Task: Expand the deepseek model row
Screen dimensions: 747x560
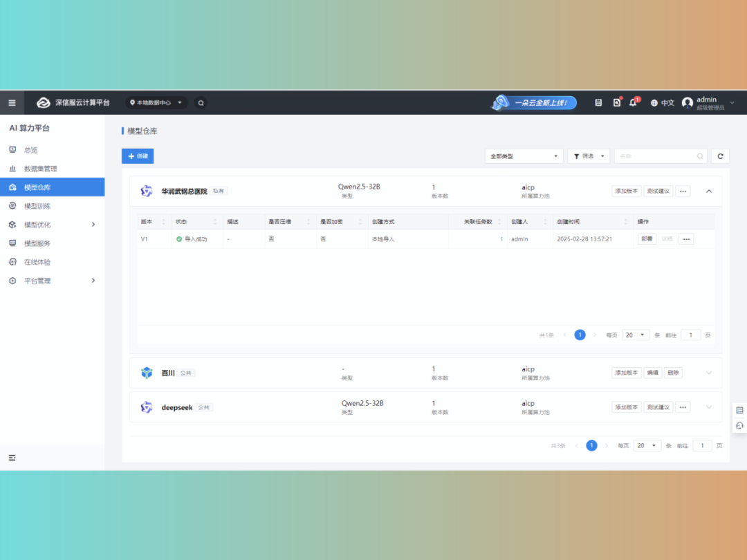Action: [709, 407]
